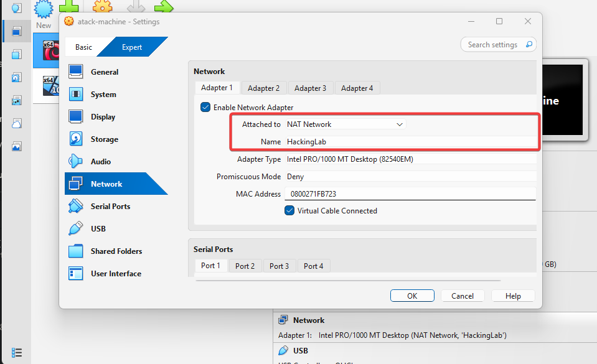Switch to the Expert settings mode tab

[132, 47]
